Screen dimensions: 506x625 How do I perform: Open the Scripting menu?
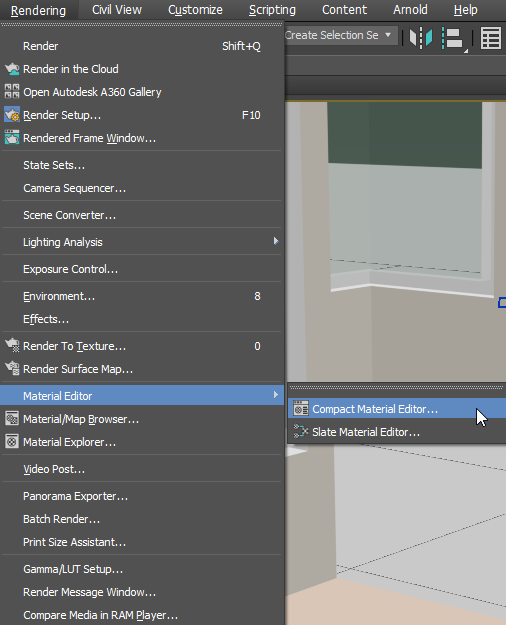tap(272, 10)
